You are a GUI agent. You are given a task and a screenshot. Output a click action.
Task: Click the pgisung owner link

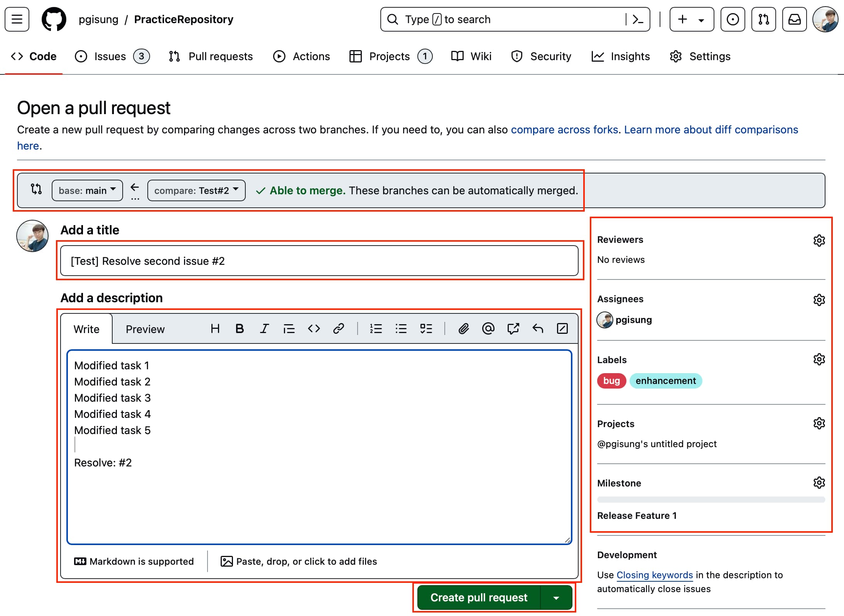(x=99, y=19)
